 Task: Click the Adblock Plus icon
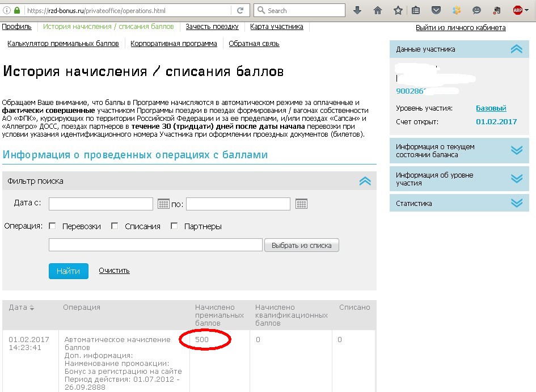518,10
